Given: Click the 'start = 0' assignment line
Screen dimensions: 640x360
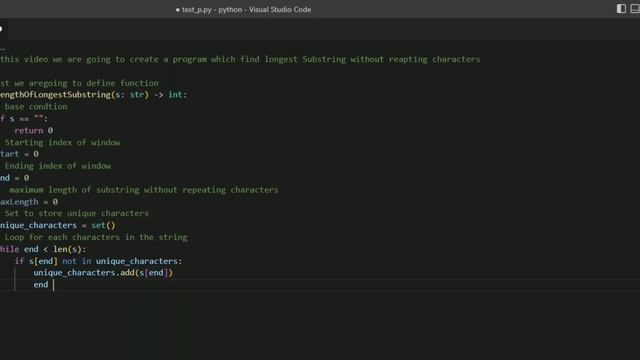Looking at the screenshot, I should pyautogui.click(x=19, y=154).
